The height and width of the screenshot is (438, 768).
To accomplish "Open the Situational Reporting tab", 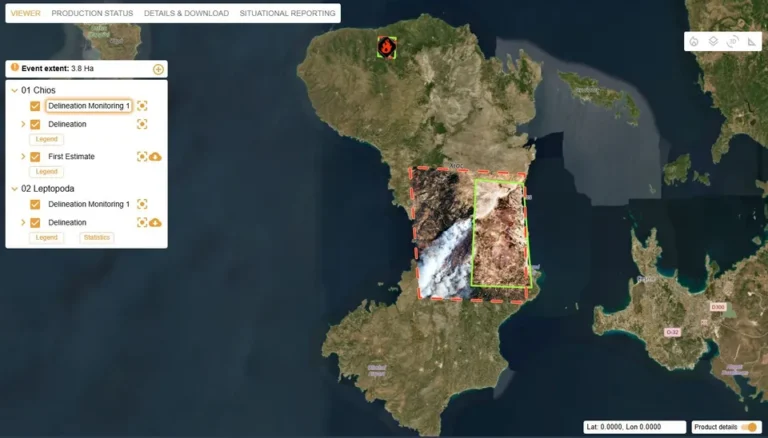I will 288,13.
